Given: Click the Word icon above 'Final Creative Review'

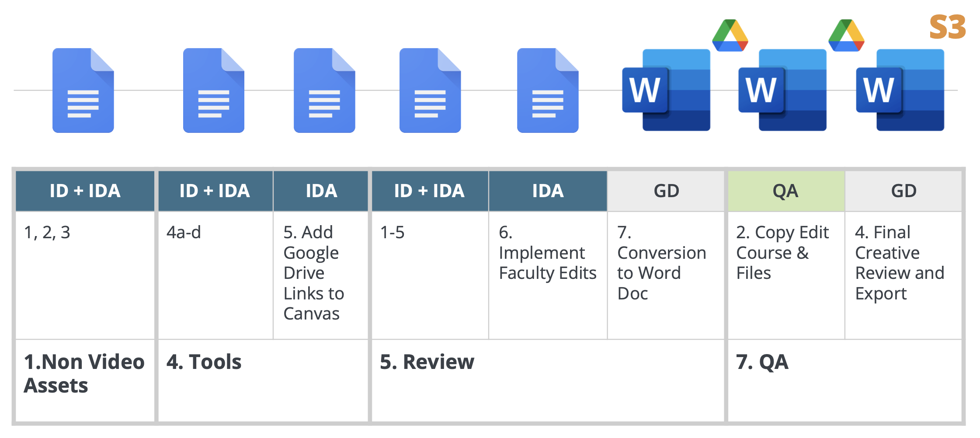Looking at the screenshot, I should click(x=900, y=90).
